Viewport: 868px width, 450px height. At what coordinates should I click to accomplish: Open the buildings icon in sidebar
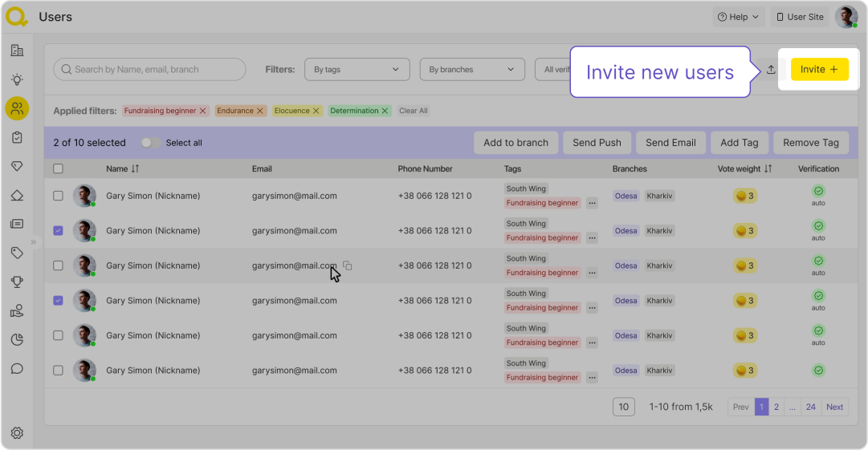(x=17, y=51)
